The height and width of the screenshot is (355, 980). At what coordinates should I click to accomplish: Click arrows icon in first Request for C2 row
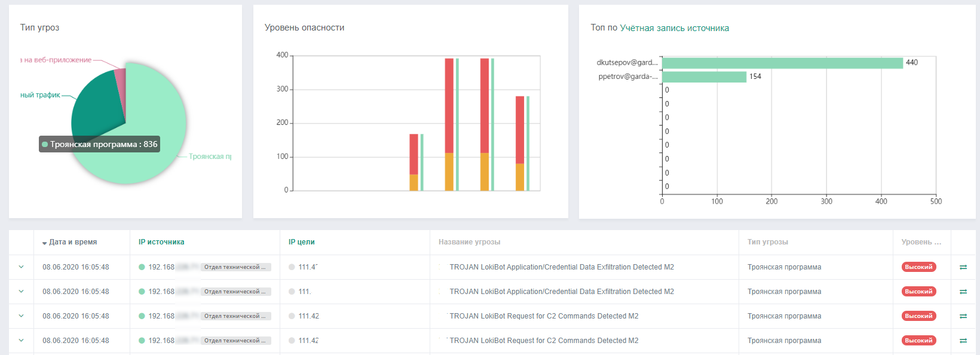963,316
